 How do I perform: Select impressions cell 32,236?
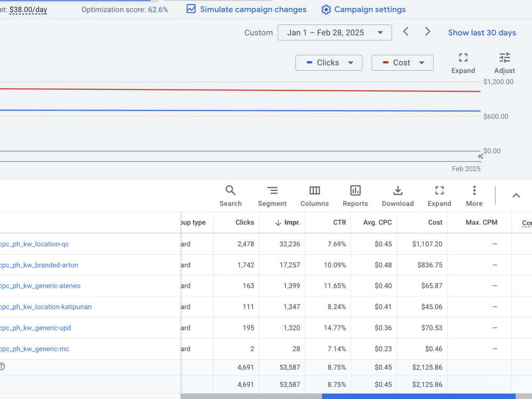pyautogui.click(x=289, y=244)
